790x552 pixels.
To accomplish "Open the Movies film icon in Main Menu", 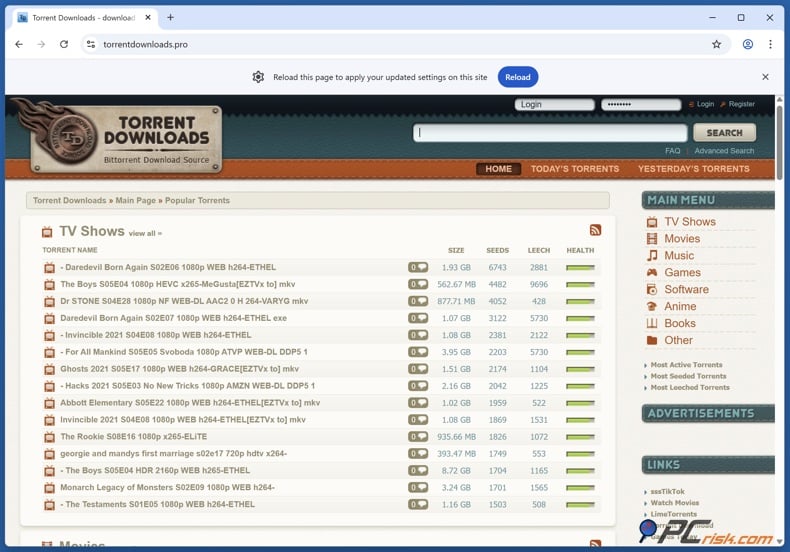I will point(652,239).
